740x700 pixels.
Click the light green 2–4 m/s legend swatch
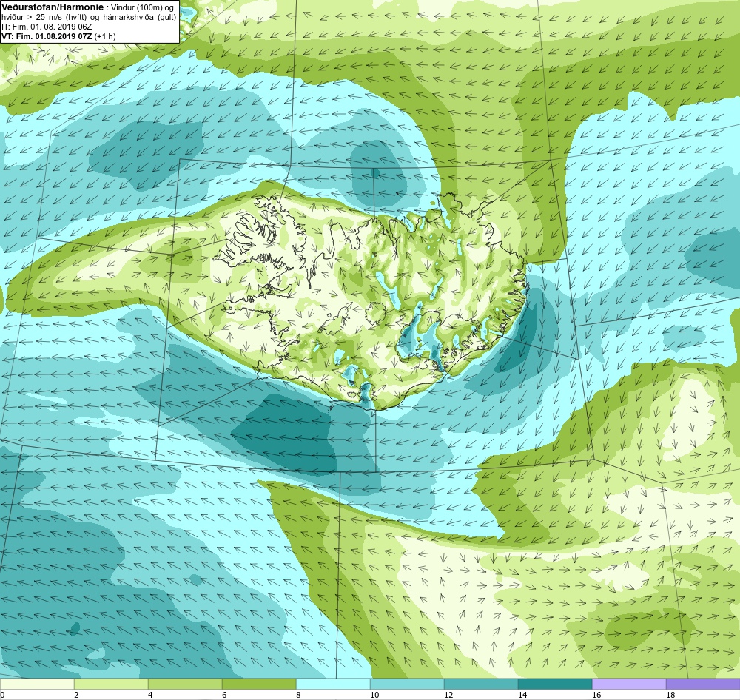(x=111, y=684)
